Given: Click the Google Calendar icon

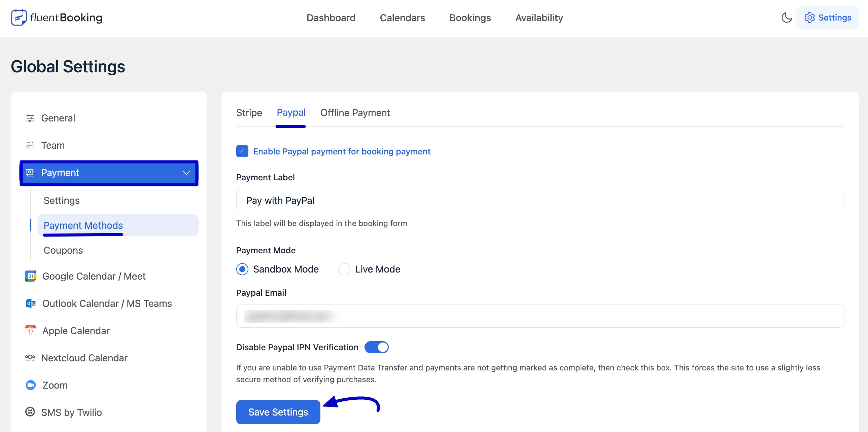Looking at the screenshot, I should tap(31, 276).
